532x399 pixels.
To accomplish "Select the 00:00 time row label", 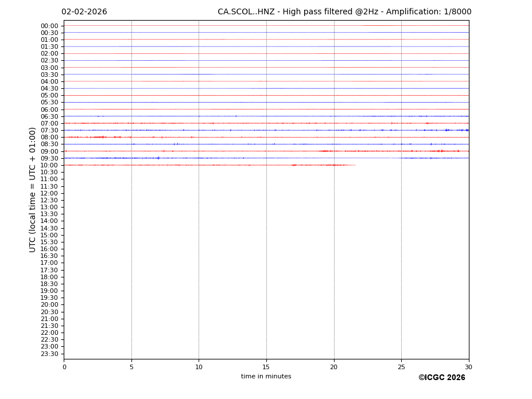I will (x=49, y=26).
